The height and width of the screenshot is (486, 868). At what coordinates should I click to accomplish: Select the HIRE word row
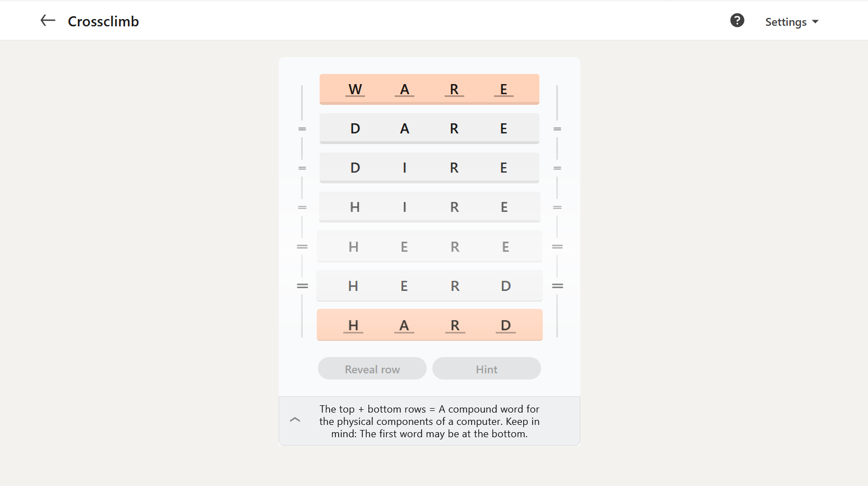pos(430,207)
